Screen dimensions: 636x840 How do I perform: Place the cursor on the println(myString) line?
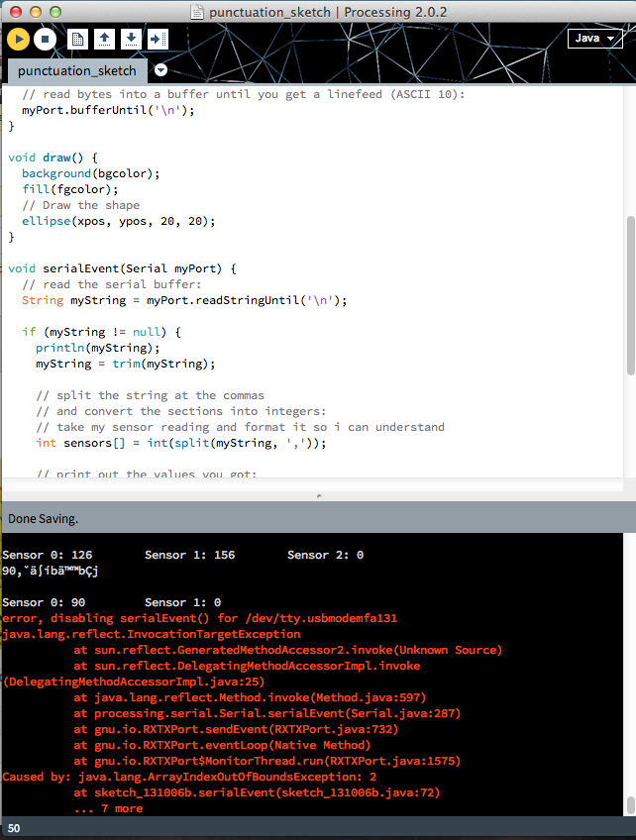(97, 348)
